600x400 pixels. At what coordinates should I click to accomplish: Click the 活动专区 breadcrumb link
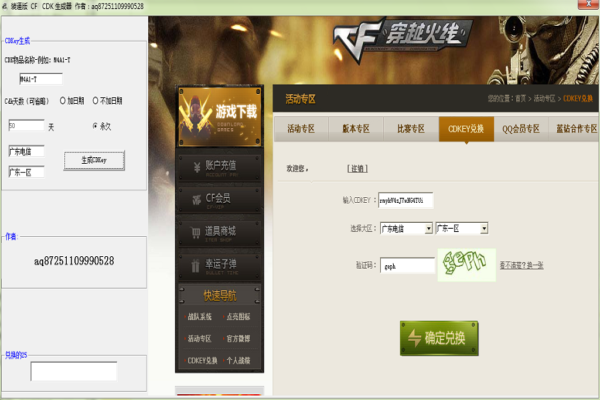tap(545, 99)
